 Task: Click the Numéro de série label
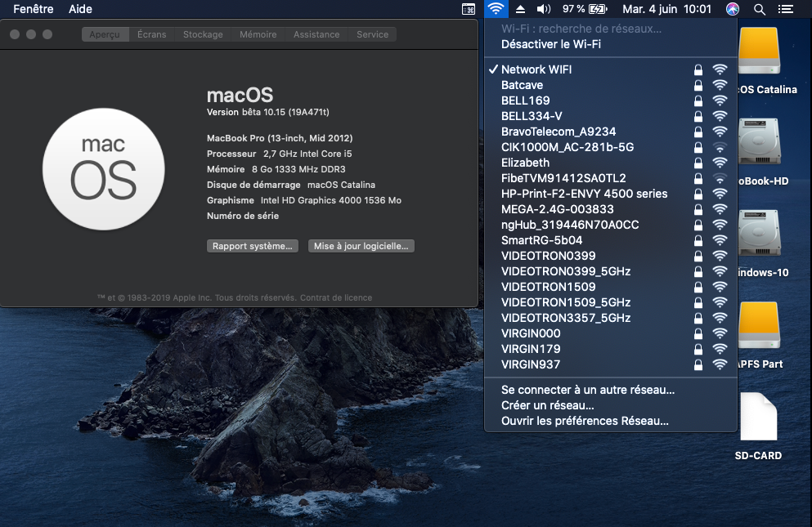pos(243,216)
